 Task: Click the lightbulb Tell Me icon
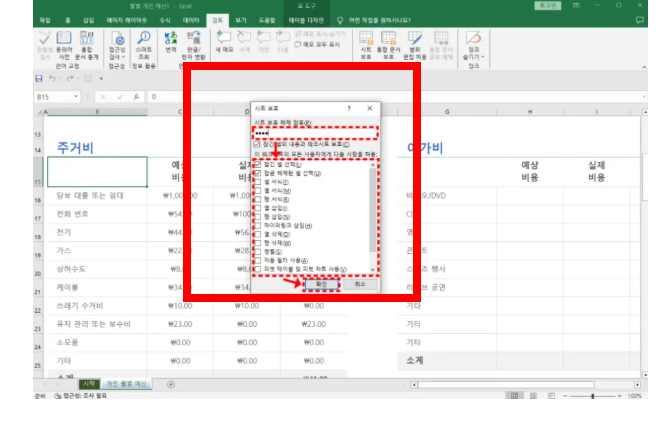click(340, 20)
